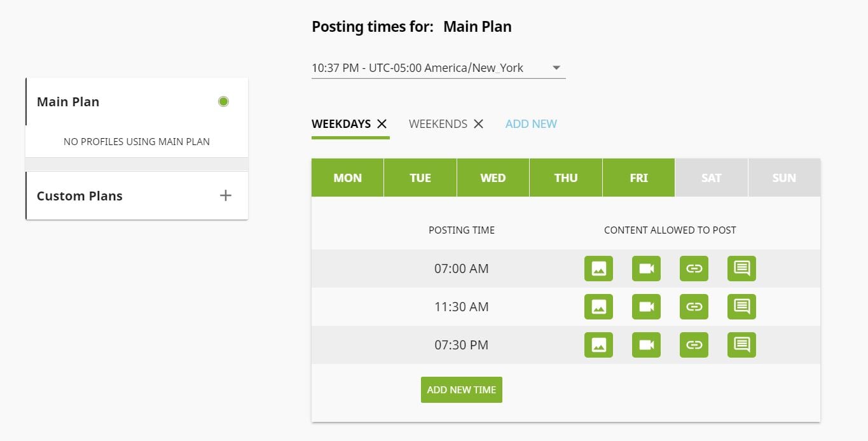The image size is (868, 441).
Task: Open the timezone dropdown arrow
Action: click(556, 68)
